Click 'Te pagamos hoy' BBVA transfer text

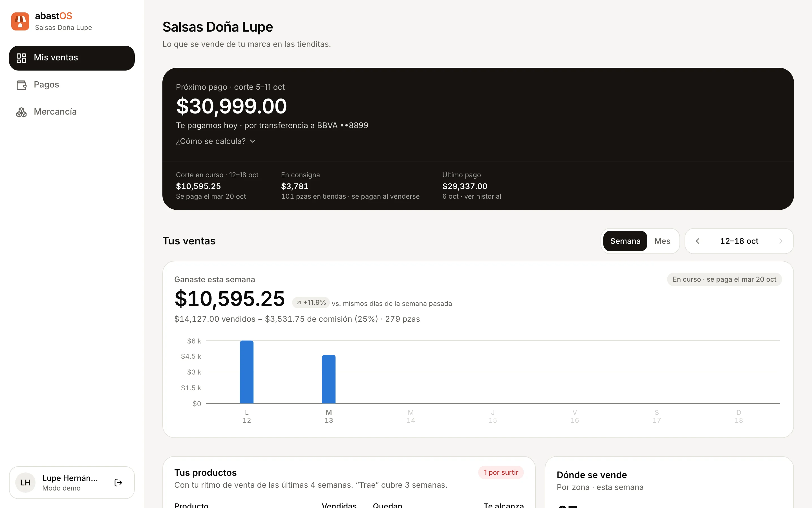[272, 125]
